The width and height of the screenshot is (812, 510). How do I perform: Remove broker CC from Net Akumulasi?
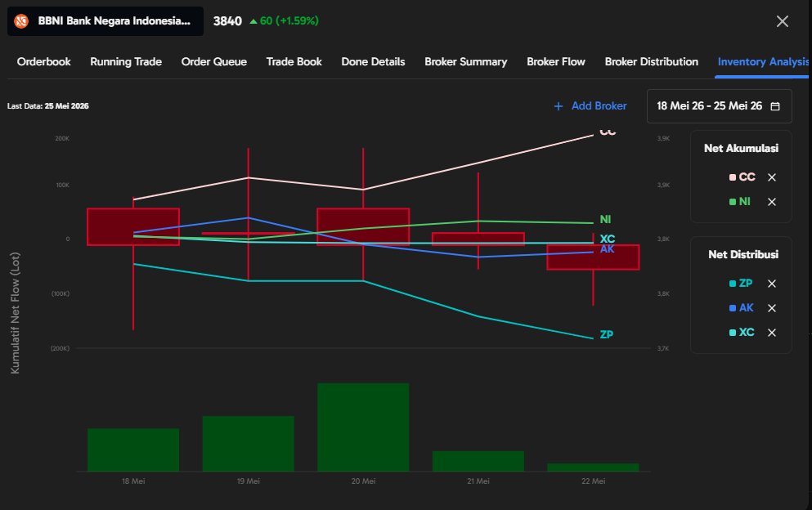(772, 177)
